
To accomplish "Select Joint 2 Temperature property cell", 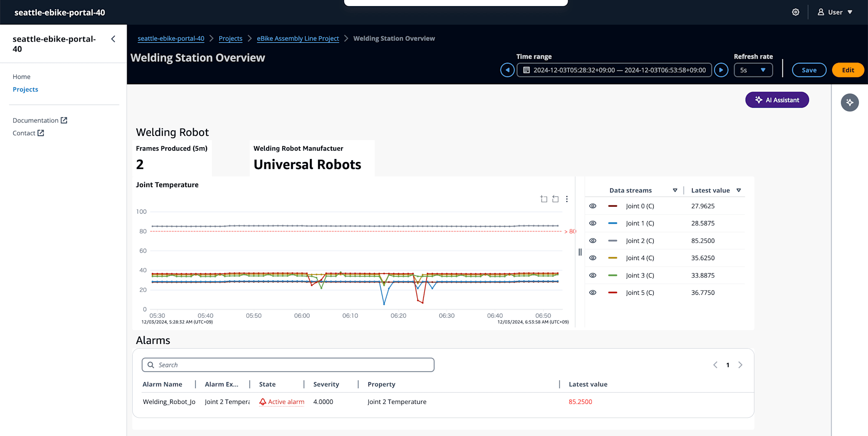I will [x=397, y=402].
